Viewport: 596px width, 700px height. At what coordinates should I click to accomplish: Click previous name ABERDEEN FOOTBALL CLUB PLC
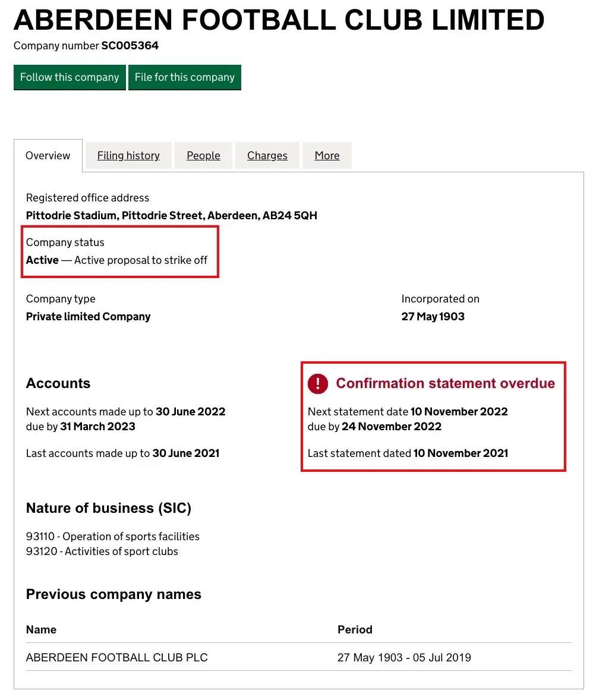[116, 658]
